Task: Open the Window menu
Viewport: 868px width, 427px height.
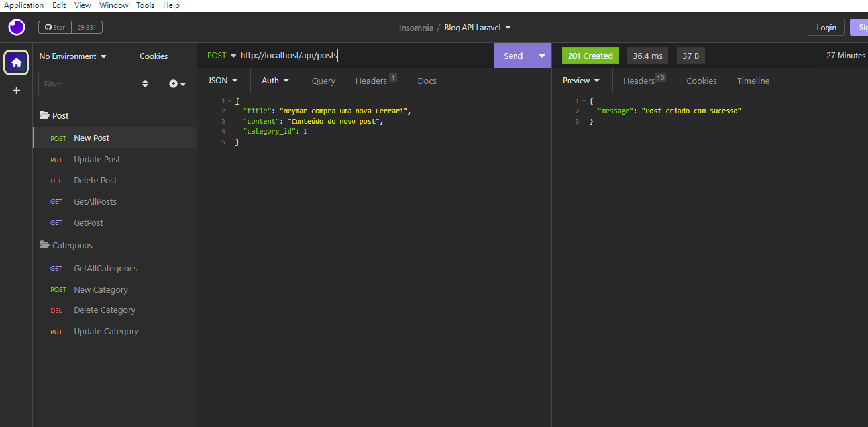Action: 114,5
